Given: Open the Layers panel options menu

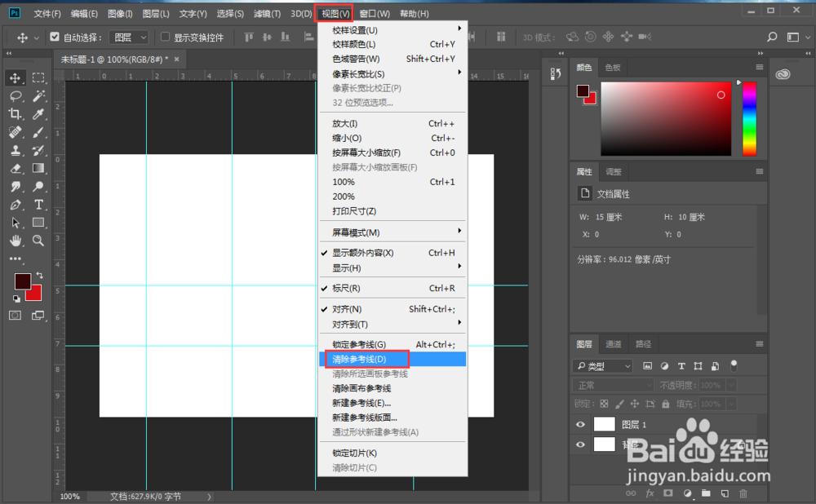Looking at the screenshot, I should click(x=759, y=344).
